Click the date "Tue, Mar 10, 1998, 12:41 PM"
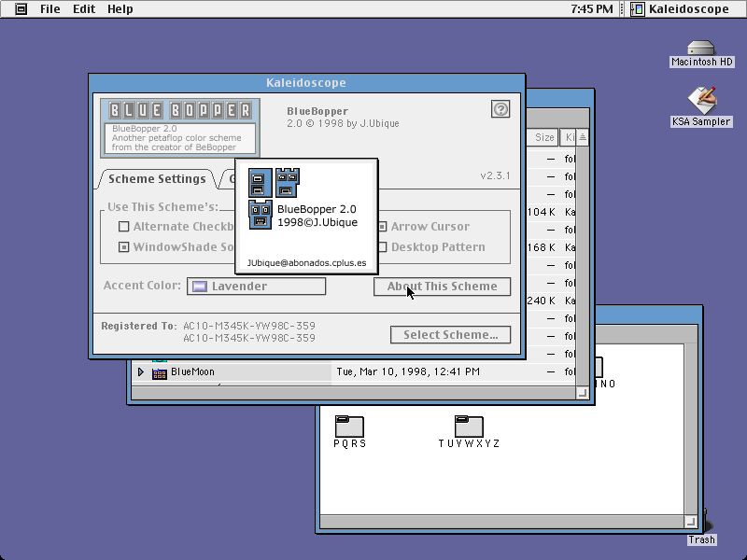This screenshot has width=747, height=560. click(408, 371)
